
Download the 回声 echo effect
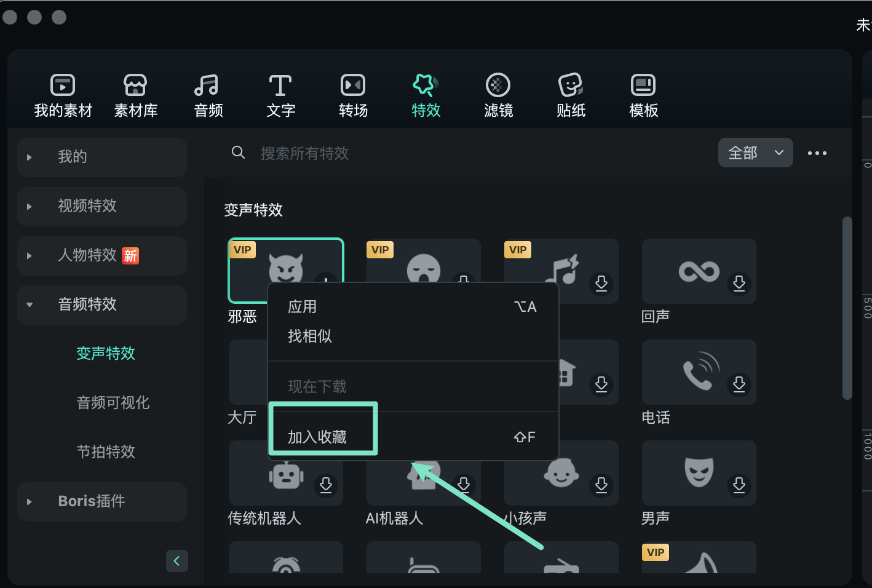coord(739,284)
